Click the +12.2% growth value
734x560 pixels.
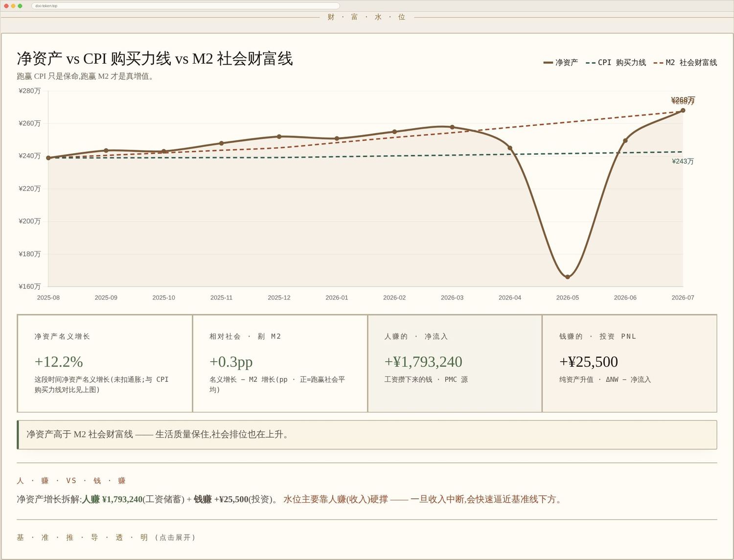[x=59, y=362]
